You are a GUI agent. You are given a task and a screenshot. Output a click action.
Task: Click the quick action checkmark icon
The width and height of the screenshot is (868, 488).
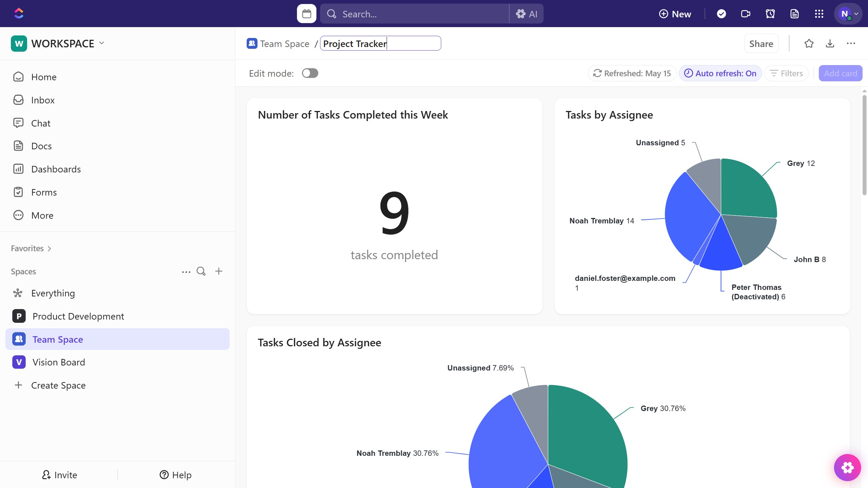pos(721,14)
